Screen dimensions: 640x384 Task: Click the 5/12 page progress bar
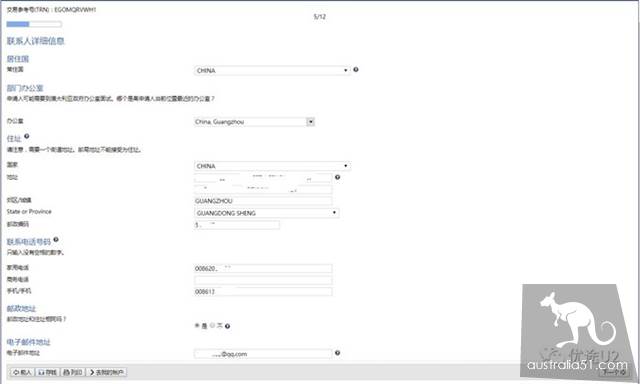pos(34,24)
